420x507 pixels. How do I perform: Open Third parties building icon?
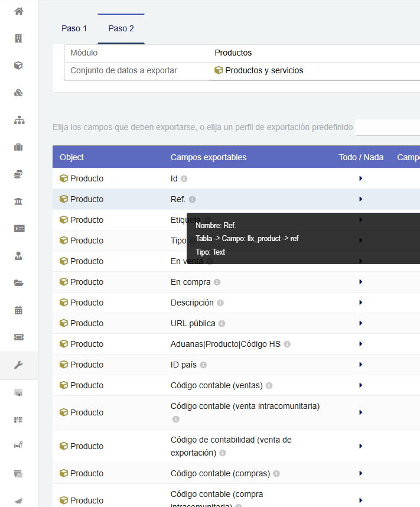click(x=18, y=38)
